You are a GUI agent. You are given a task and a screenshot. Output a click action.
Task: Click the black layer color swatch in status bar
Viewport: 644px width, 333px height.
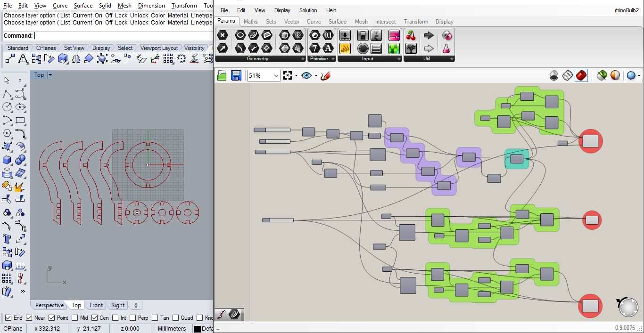click(x=198, y=329)
